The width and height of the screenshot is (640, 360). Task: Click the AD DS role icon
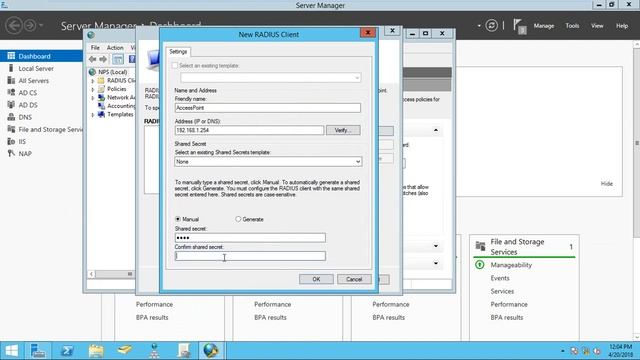(x=11, y=105)
